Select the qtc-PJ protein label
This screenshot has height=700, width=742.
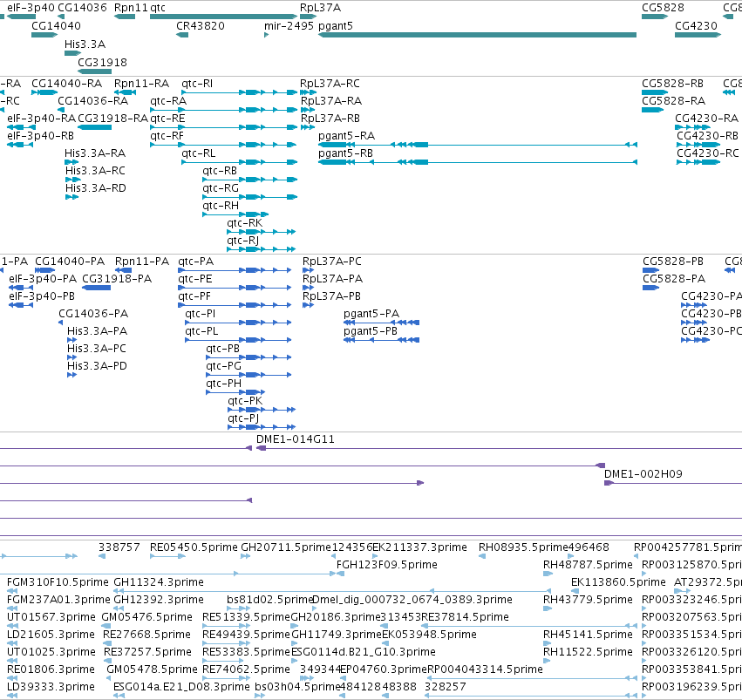[243, 418]
